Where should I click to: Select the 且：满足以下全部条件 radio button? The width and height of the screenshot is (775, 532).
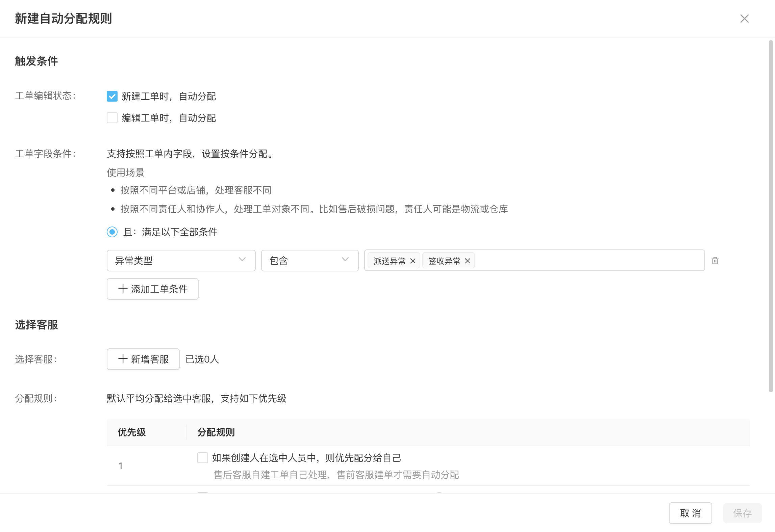pos(112,232)
